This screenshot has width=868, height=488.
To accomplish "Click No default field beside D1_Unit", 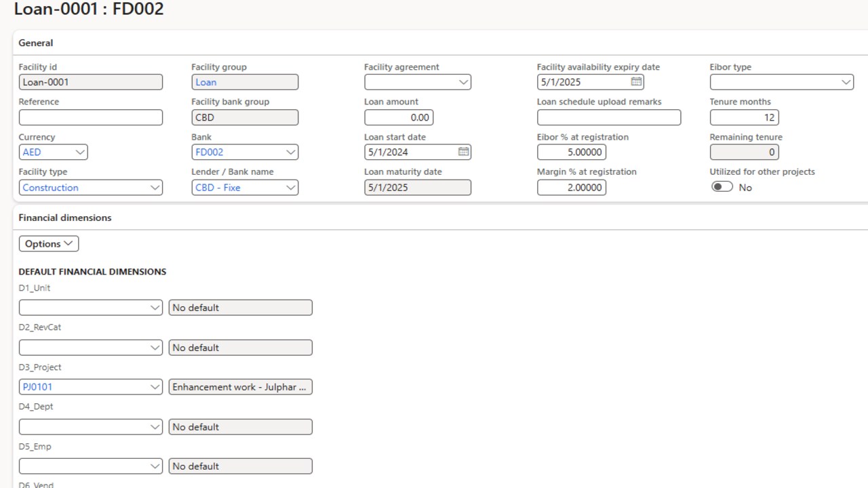I will pyautogui.click(x=241, y=308).
